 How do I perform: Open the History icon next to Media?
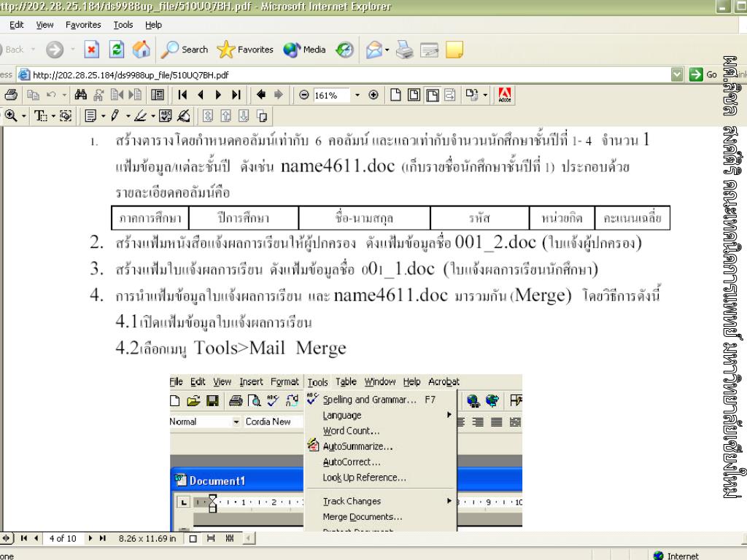[344, 50]
